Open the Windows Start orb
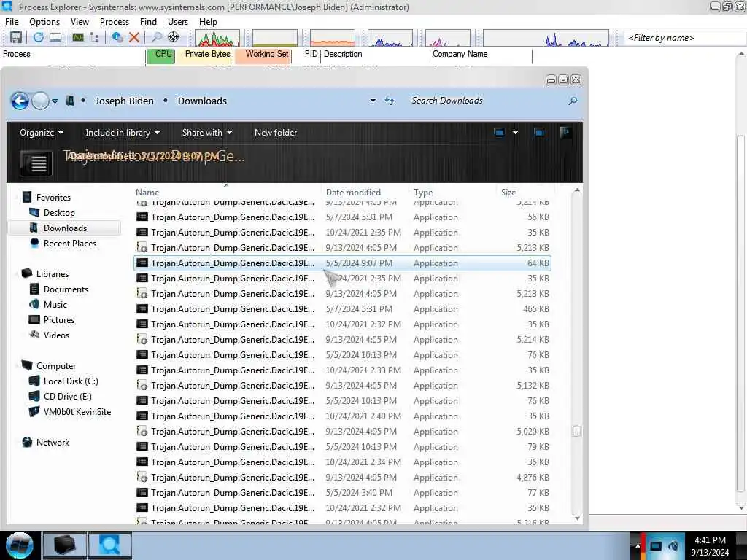The height and width of the screenshot is (560, 747). pyautogui.click(x=20, y=545)
